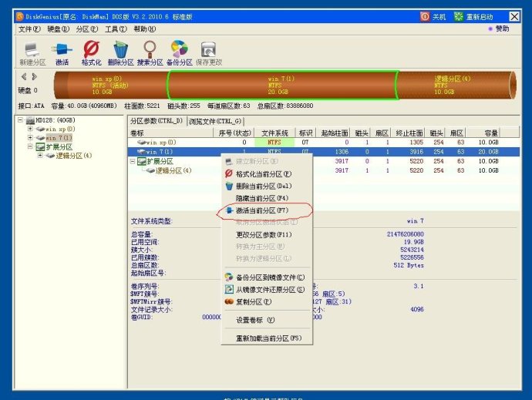Click the trash icon in context menu
Viewport: 532px width, 400px height.
(x=229, y=186)
